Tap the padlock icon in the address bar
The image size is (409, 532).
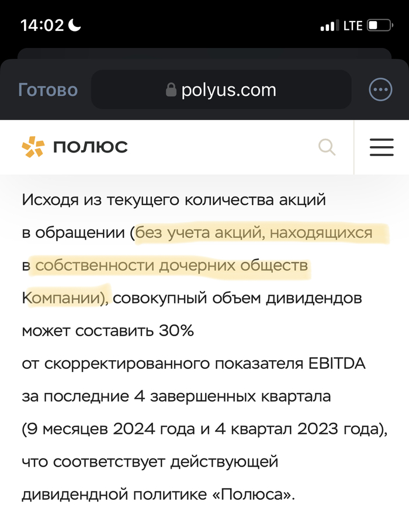pos(171,89)
